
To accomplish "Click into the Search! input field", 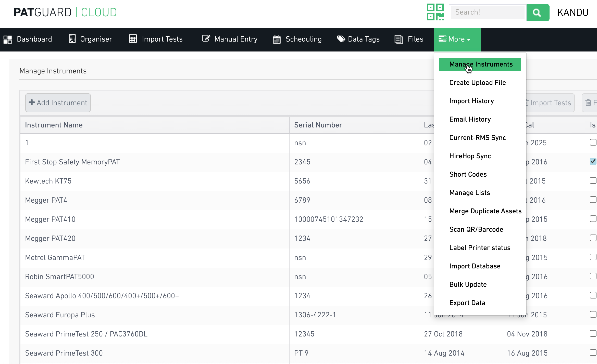I will (x=487, y=12).
